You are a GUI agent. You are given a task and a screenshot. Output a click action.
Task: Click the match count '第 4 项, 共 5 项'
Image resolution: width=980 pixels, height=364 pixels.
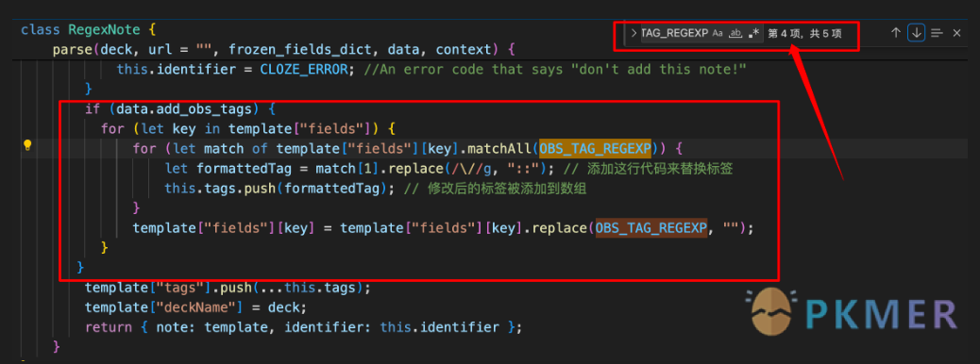pos(803,34)
